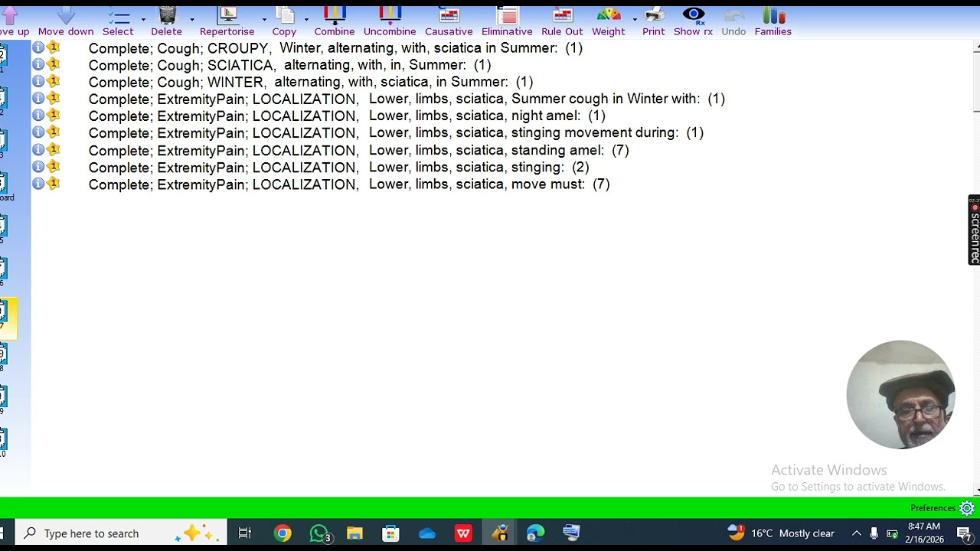Click the Show rx eye icon
Screen dimensions: 980x551
point(694,16)
